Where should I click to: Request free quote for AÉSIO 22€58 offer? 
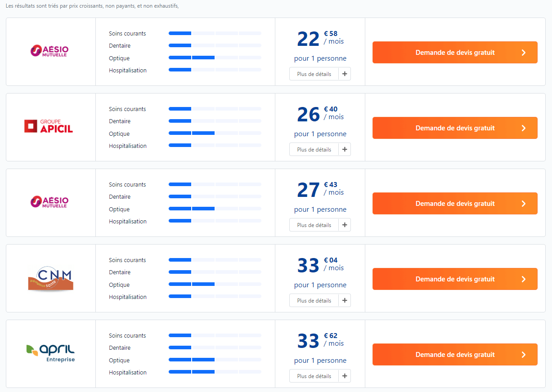point(455,53)
